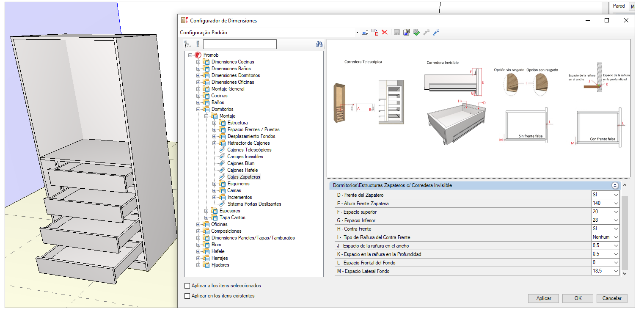Expand the Retractor de Cajones node
The height and width of the screenshot is (311, 644).
pos(215,143)
